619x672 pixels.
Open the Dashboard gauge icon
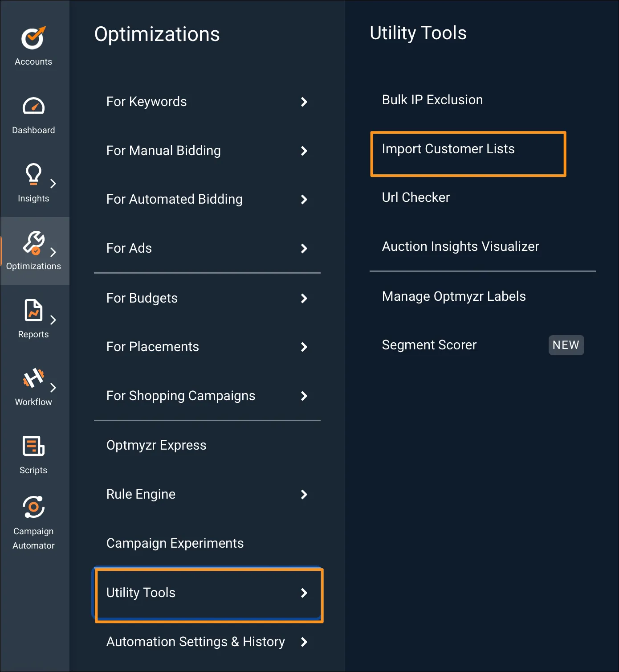point(33,106)
